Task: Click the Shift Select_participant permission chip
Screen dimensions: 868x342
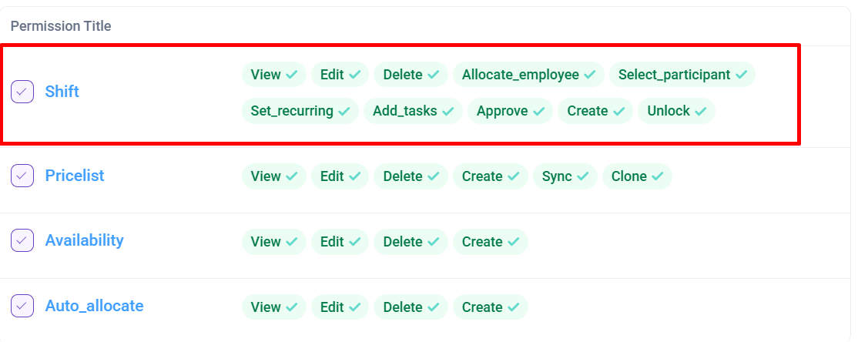Action: click(682, 75)
